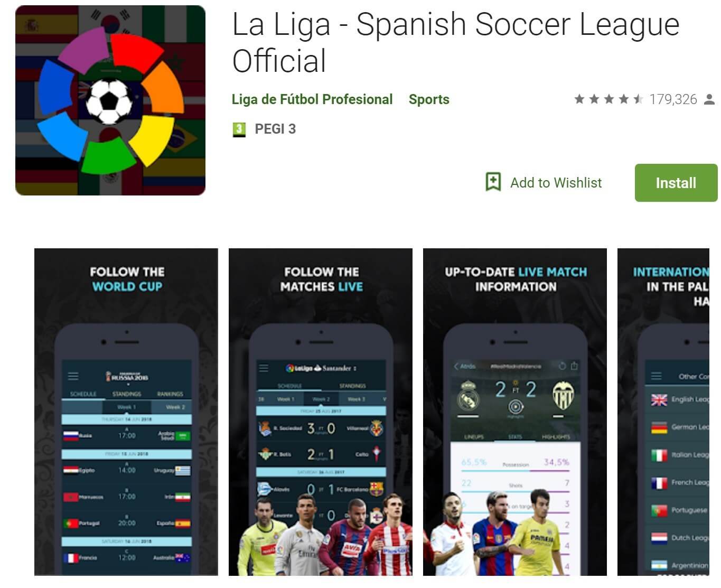Click the Add to Wishlist text

pyautogui.click(x=556, y=183)
